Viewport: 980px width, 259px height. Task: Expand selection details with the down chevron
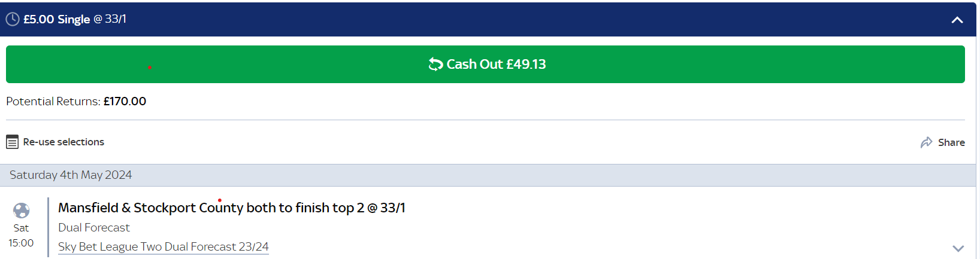click(958, 248)
